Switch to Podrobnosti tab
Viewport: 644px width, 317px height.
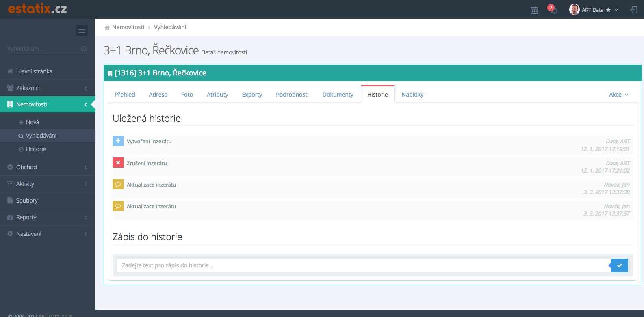coord(292,95)
